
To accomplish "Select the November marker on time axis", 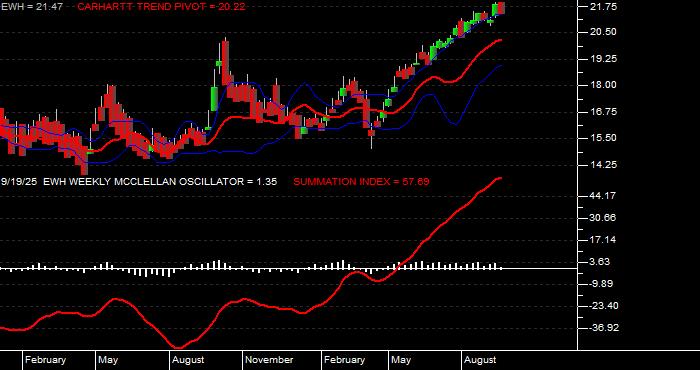I will tap(269, 360).
